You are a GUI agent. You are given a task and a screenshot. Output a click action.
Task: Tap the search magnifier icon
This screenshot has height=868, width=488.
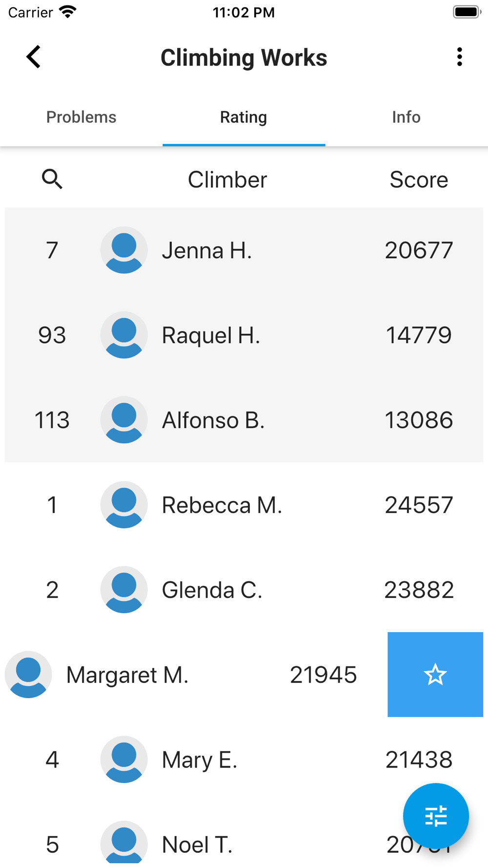tap(52, 179)
